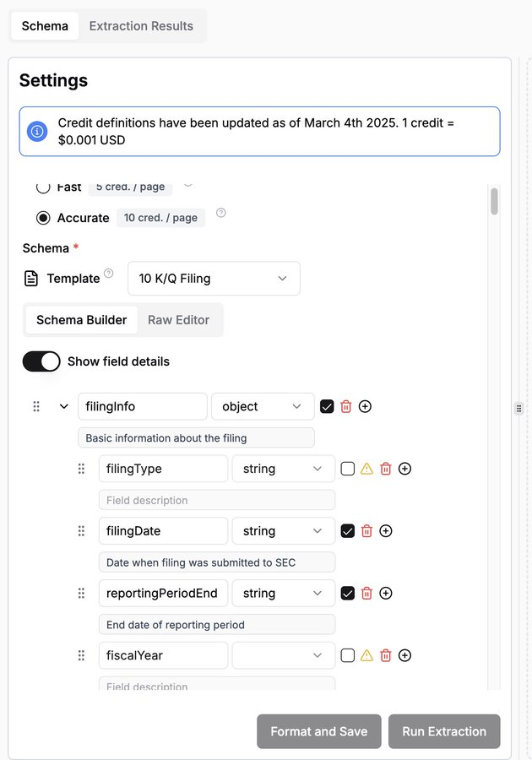Click the Run Extraction button
This screenshot has width=532, height=760.
pyautogui.click(x=444, y=731)
